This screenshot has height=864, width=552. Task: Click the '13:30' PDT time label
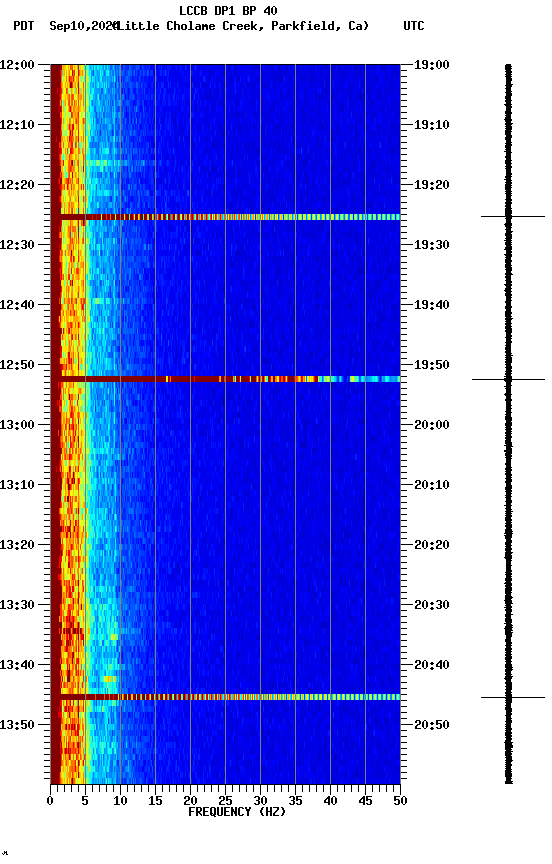point(17,606)
